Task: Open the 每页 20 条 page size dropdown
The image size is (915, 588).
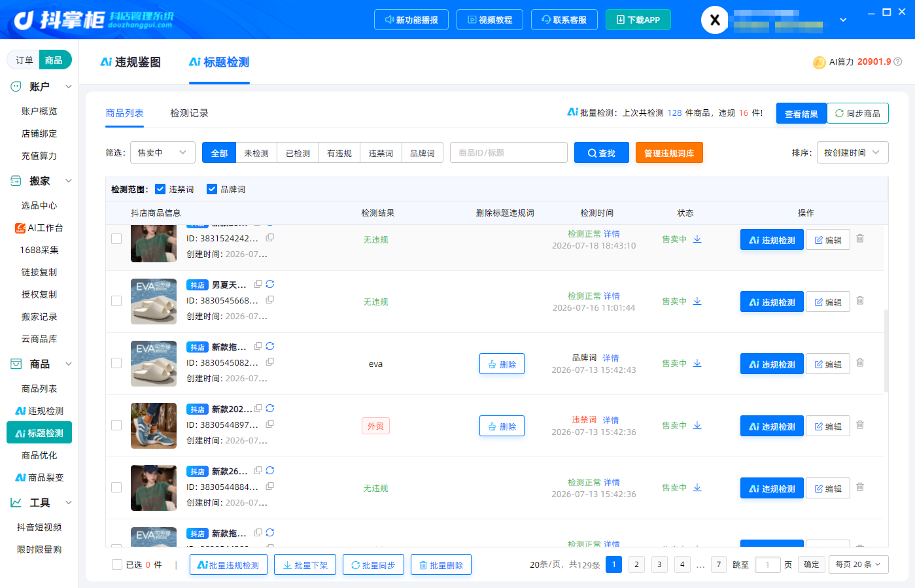Action: [859, 564]
